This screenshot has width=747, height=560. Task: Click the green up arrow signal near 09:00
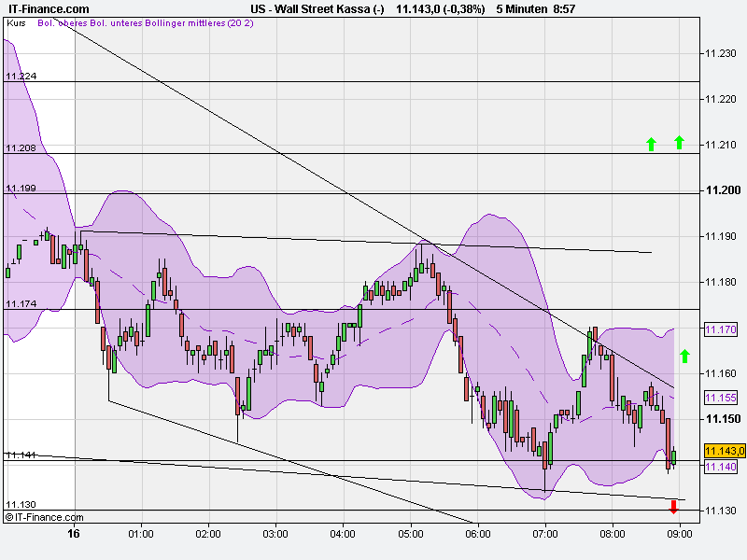point(683,355)
